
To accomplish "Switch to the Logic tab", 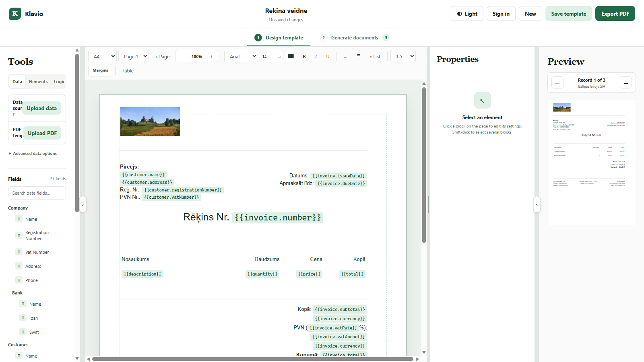I will pos(59,82).
